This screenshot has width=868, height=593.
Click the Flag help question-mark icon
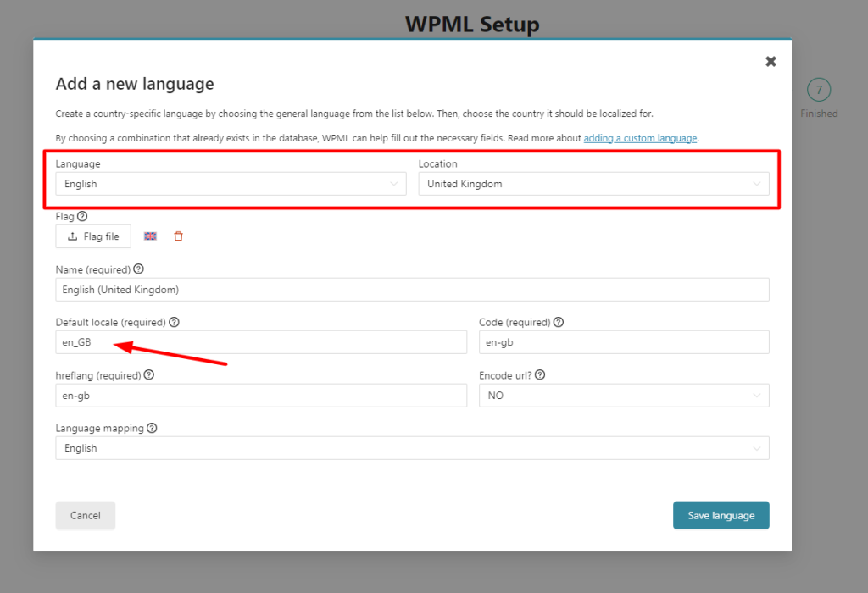pos(82,216)
